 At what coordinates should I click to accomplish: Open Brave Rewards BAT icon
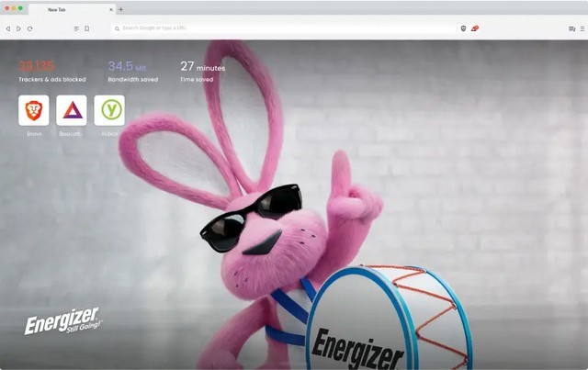475,28
